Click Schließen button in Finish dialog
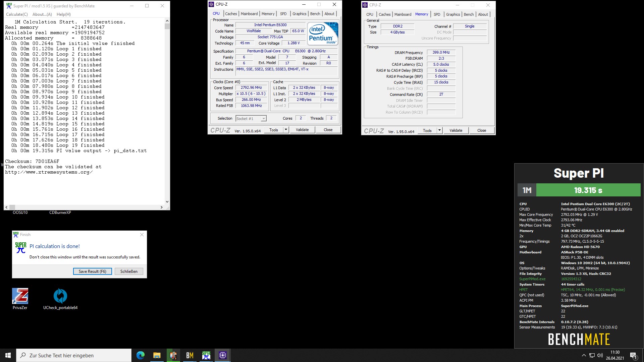 129,271
